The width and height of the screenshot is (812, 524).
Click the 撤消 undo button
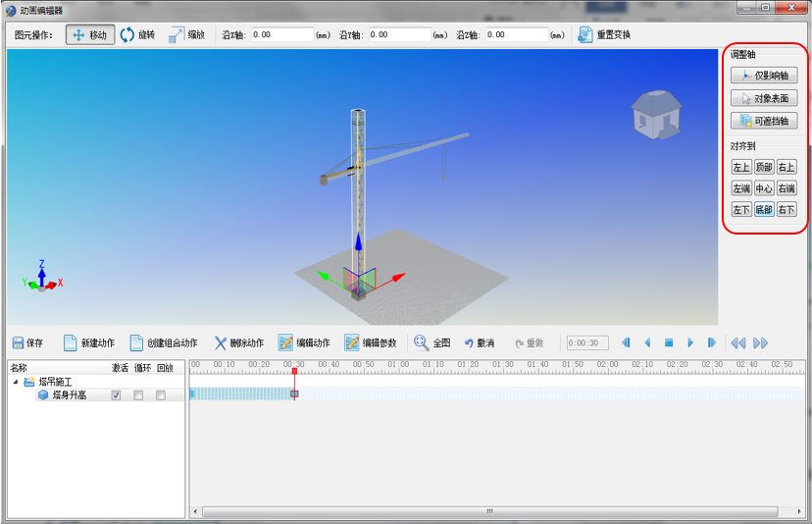tap(480, 342)
